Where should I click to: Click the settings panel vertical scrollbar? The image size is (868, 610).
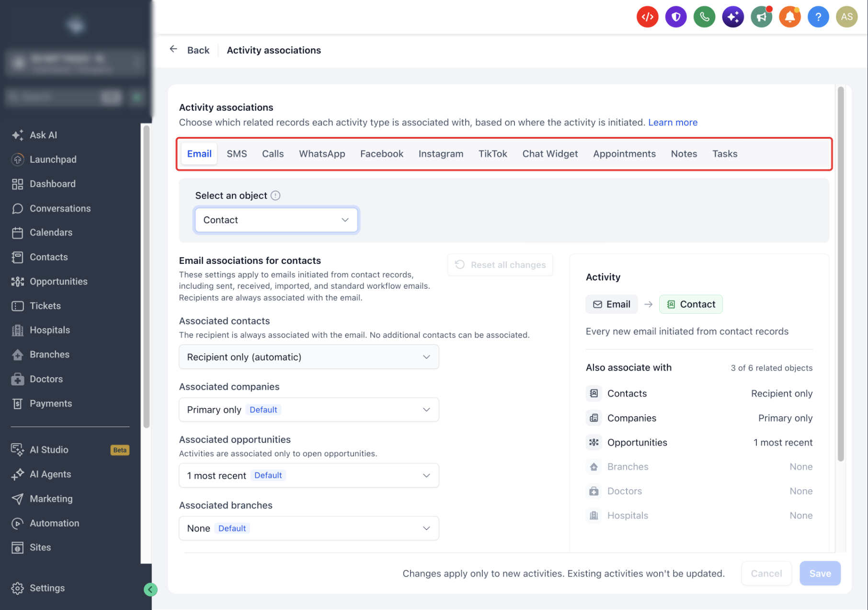point(841,274)
